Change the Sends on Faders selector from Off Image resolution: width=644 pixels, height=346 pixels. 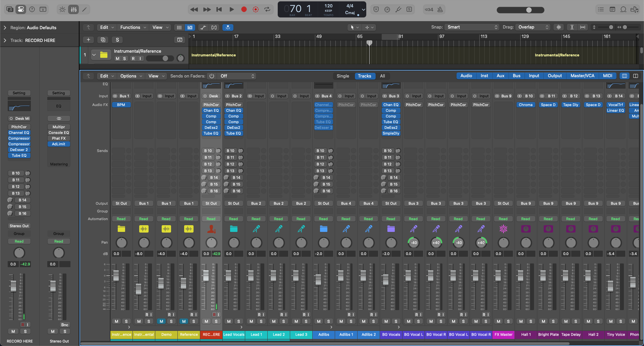coord(237,76)
